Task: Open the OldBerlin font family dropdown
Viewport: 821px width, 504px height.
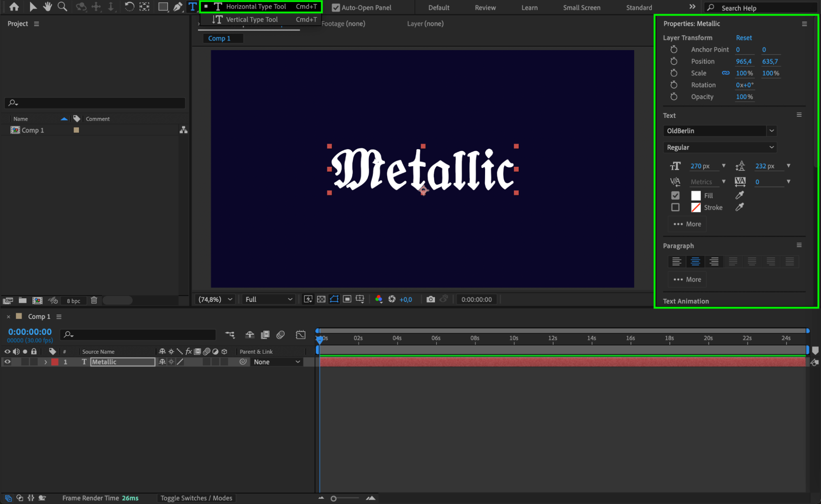Action: point(771,131)
